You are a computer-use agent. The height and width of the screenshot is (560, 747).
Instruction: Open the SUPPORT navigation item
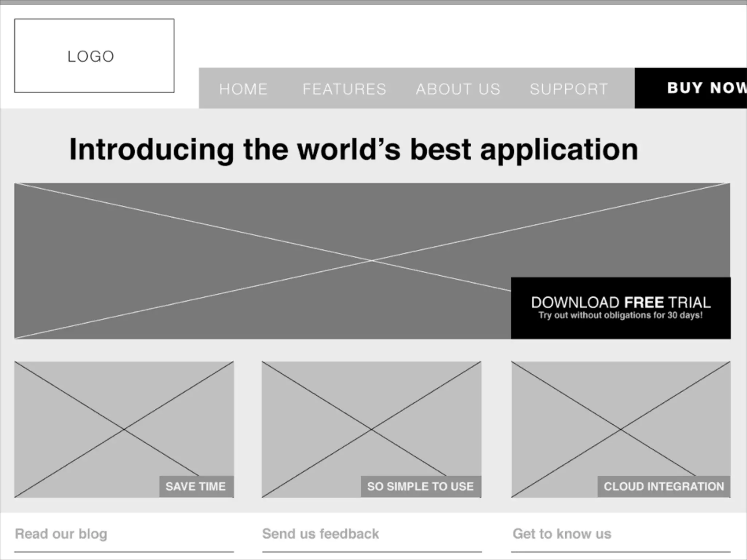pyautogui.click(x=569, y=89)
